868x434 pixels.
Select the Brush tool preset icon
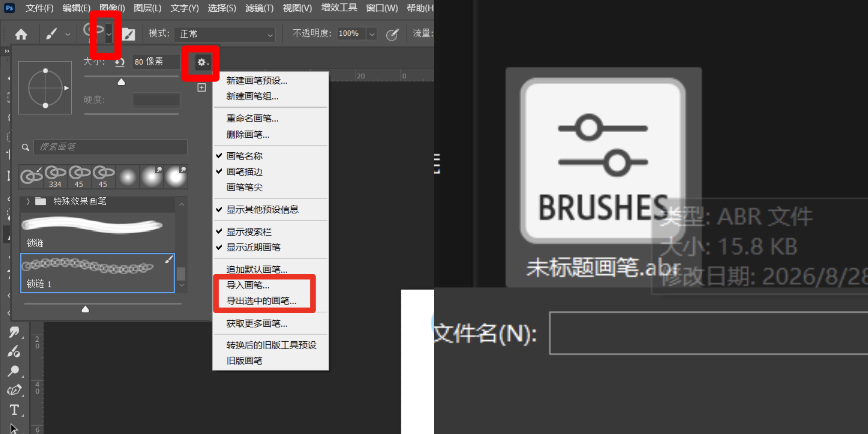pos(51,34)
